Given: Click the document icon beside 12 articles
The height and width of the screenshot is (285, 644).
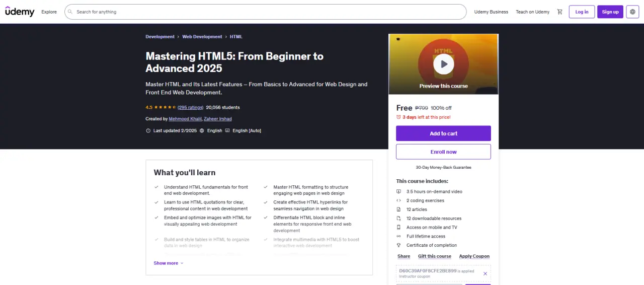Looking at the screenshot, I should 398,209.
